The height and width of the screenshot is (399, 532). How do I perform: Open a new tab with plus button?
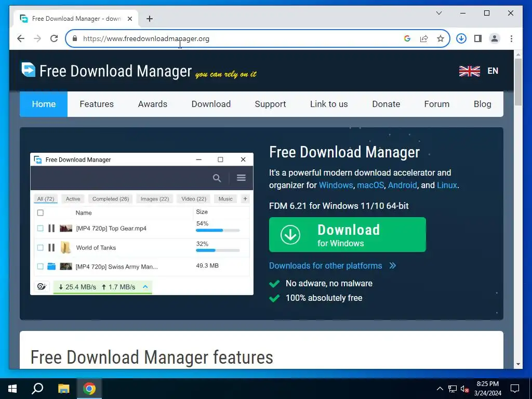click(x=150, y=19)
